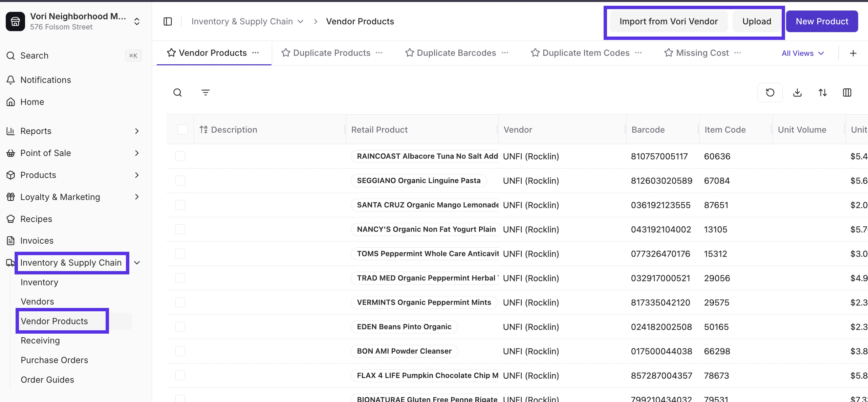
Task: Open the sort arrows icon
Action: (x=823, y=92)
